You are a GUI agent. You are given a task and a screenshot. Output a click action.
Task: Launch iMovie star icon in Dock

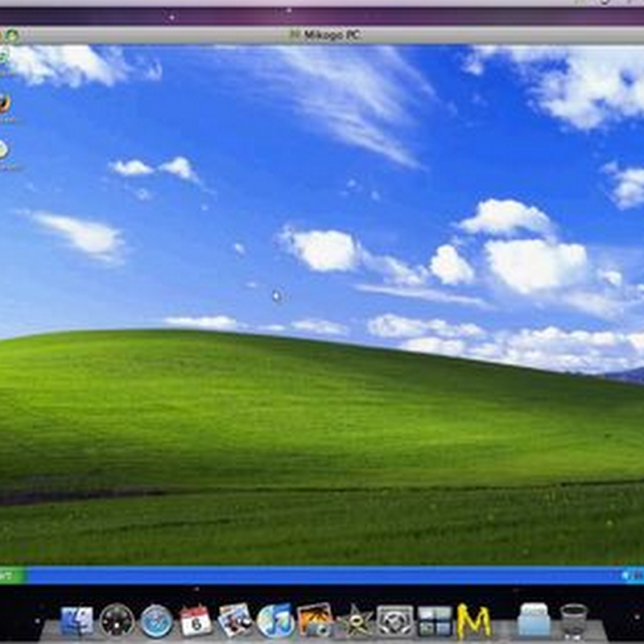(355, 621)
